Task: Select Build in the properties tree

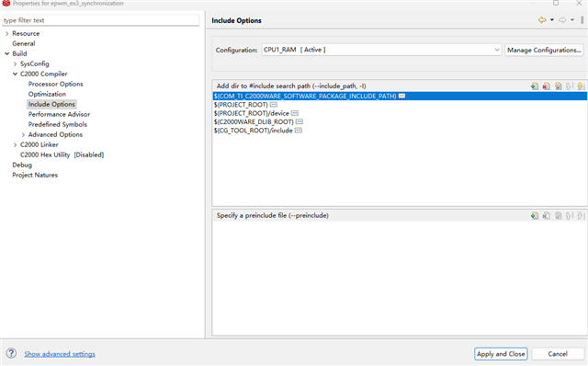Action: pyautogui.click(x=19, y=53)
